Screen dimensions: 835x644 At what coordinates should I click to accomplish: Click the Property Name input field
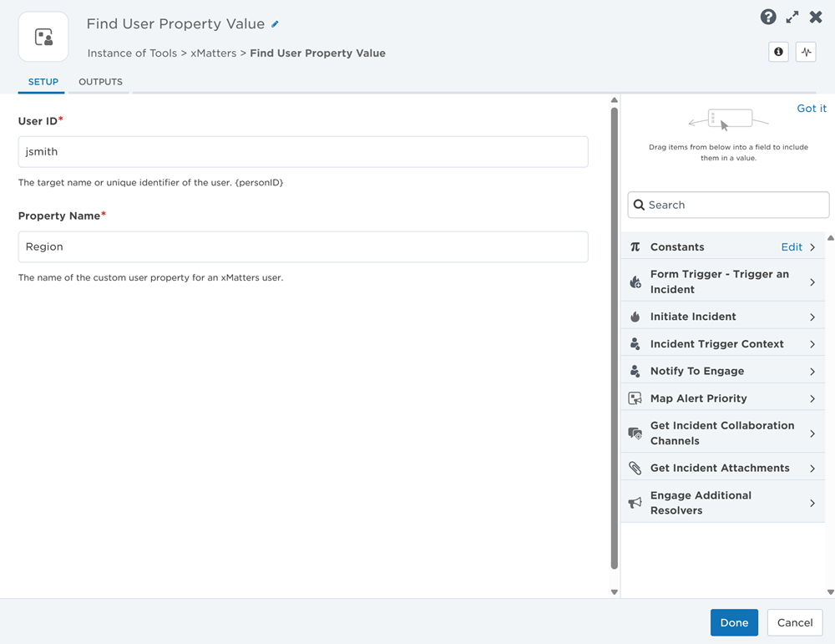point(303,246)
